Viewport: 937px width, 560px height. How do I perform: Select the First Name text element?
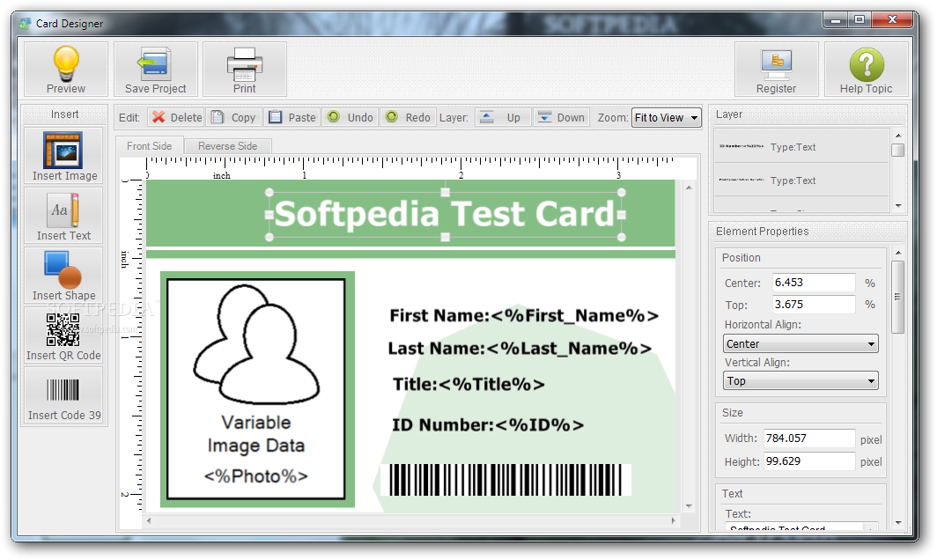coord(523,315)
